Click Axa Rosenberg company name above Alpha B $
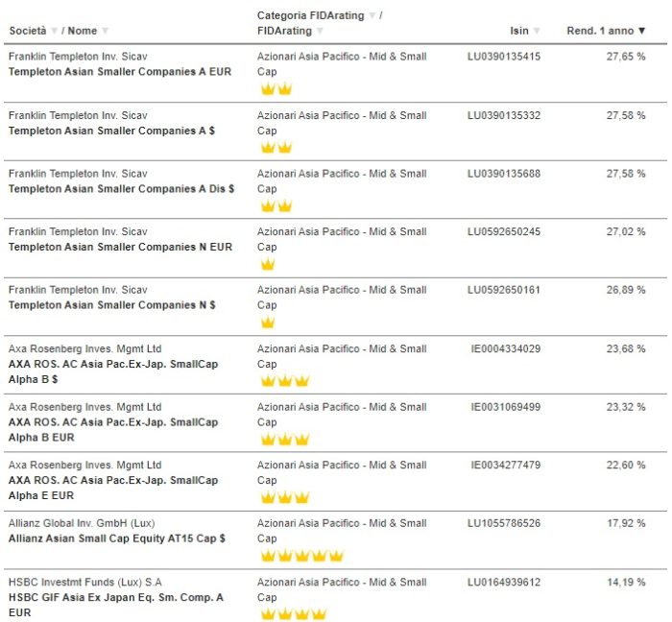This screenshot has width=672, height=622. pos(84,348)
